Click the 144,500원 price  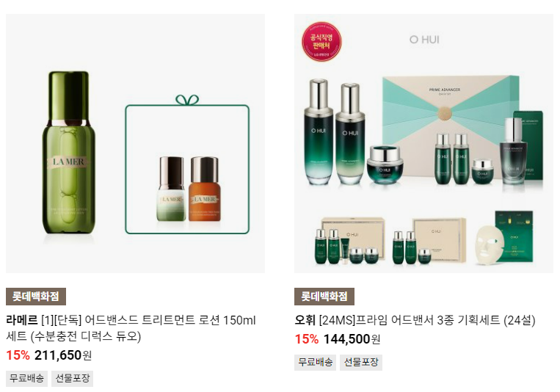(x=352, y=338)
